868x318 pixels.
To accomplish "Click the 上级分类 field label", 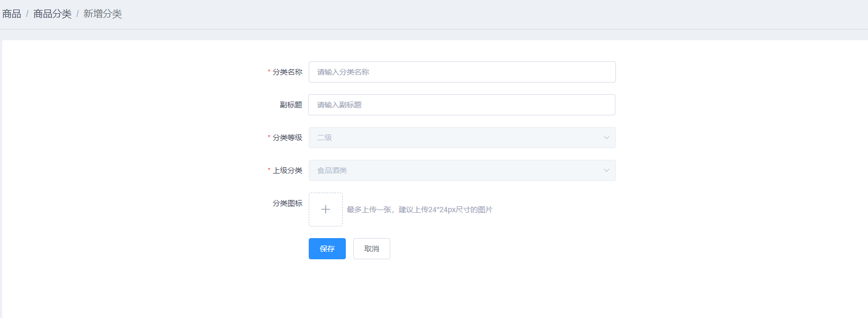I will tap(288, 170).
